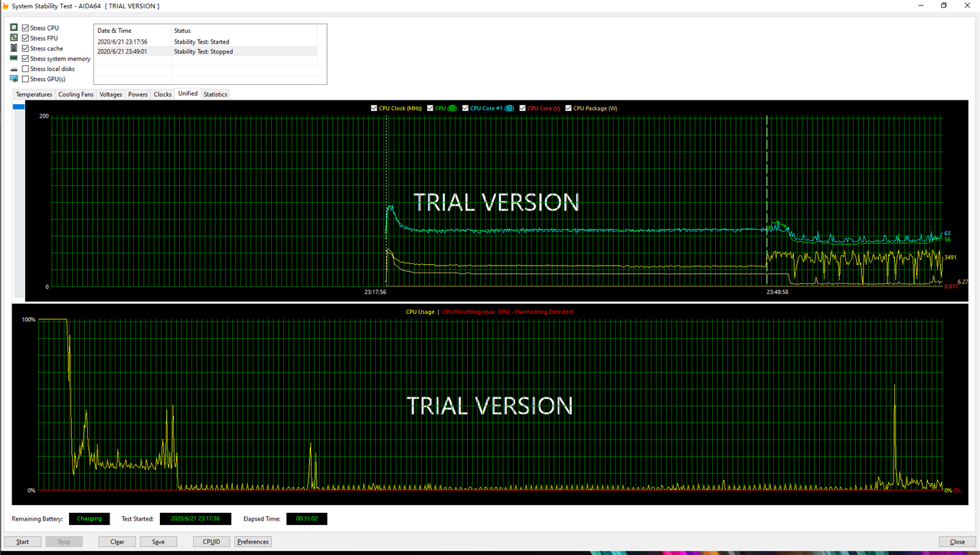The width and height of the screenshot is (980, 555).
Task: Open the Statistics tab
Action: click(x=215, y=94)
